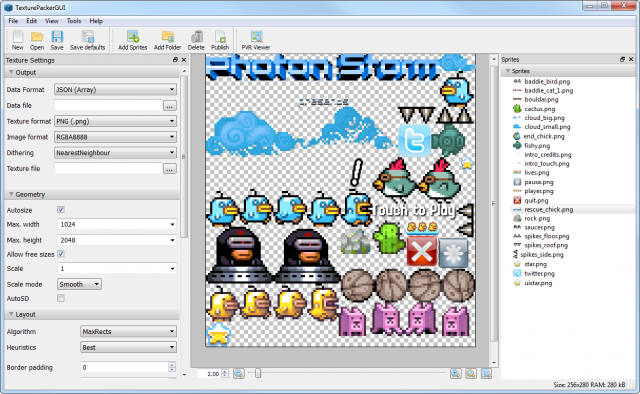Select rescue_chick.png in the sprites list
The height and width of the screenshot is (394, 640).
click(x=549, y=209)
